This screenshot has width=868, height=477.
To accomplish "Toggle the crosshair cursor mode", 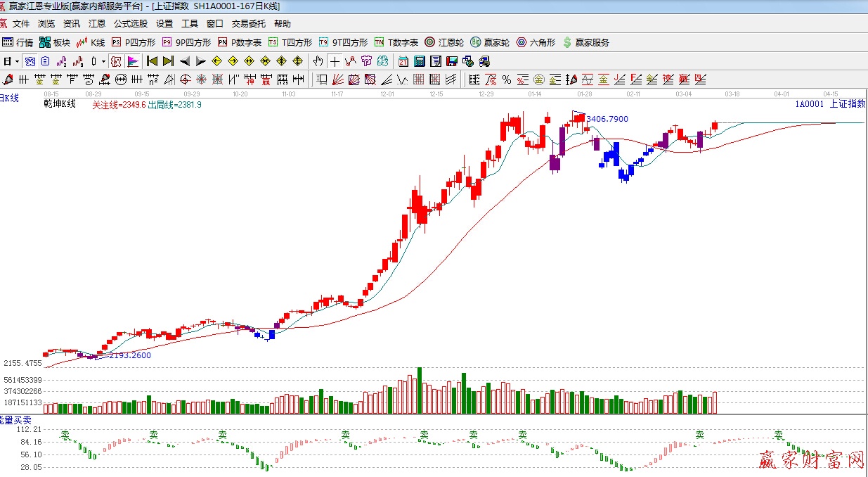I will pyautogui.click(x=335, y=61).
